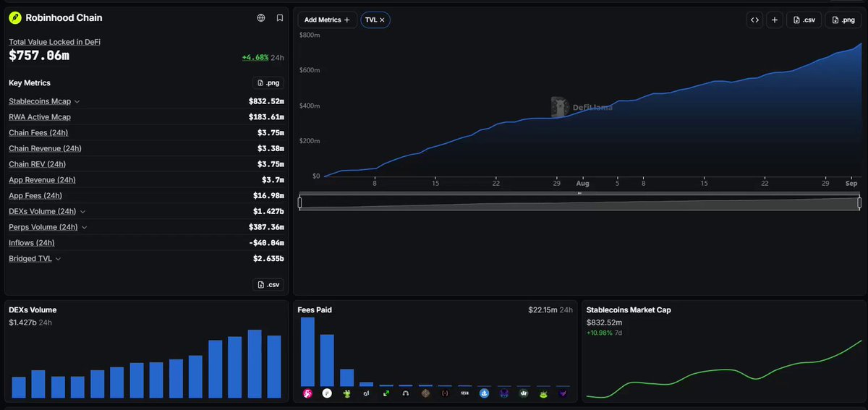This screenshot has width=868, height=410.
Task: Click the Stablecoins Mcap metric label
Action: pos(40,101)
